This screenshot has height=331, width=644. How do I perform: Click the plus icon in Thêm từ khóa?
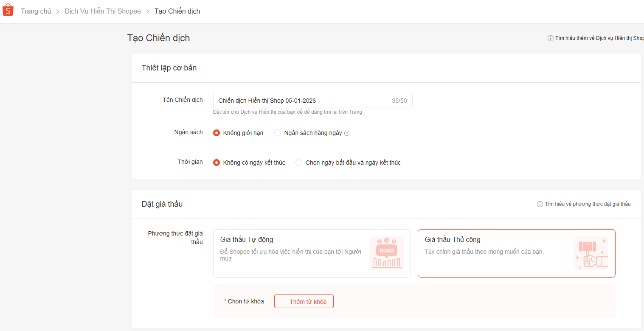coord(285,302)
